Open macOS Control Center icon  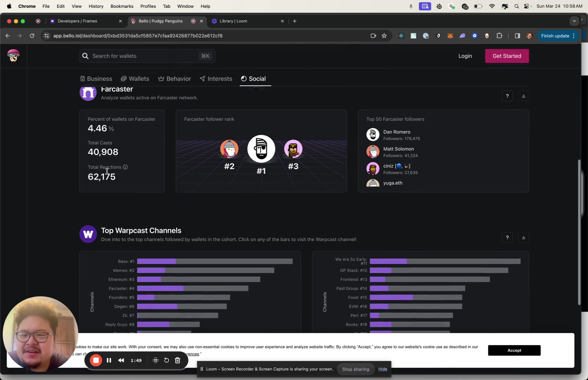pos(527,6)
